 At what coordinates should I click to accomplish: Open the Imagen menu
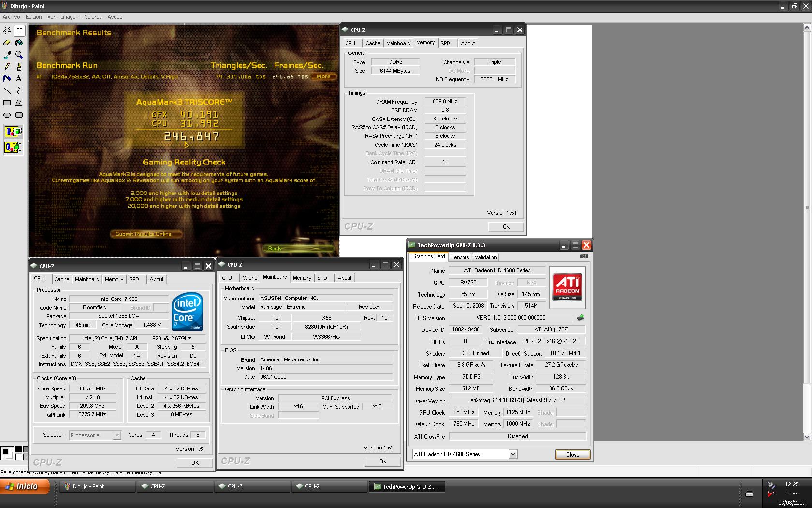(x=70, y=17)
